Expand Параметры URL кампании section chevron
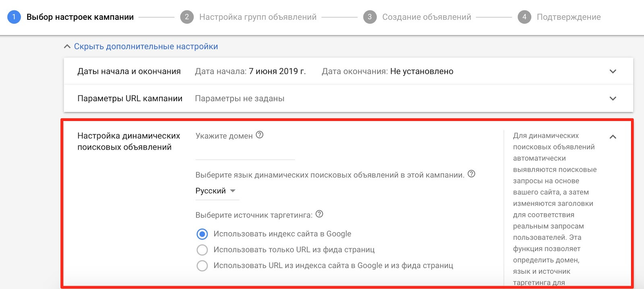644x289 pixels. point(613,98)
